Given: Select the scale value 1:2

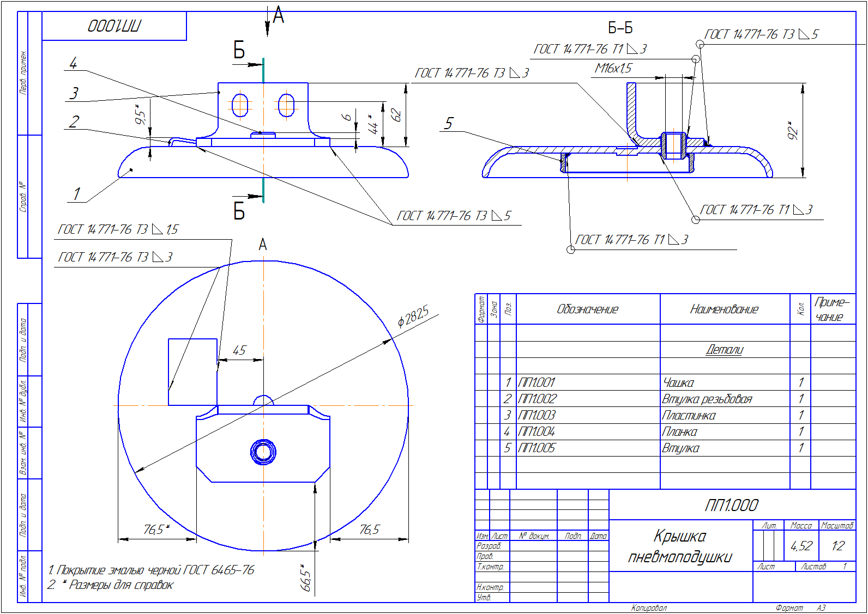Looking at the screenshot, I should [x=837, y=545].
